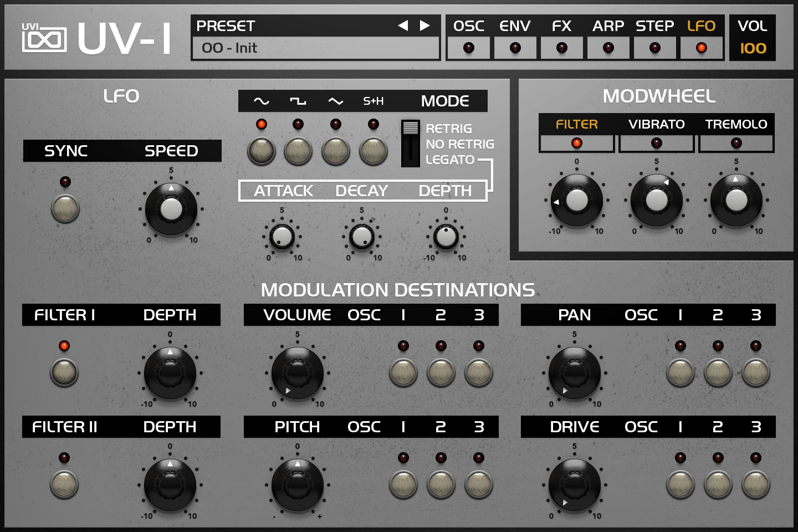The width and height of the screenshot is (798, 532).
Task: Open the STEP page tab
Action: (655, 48)
